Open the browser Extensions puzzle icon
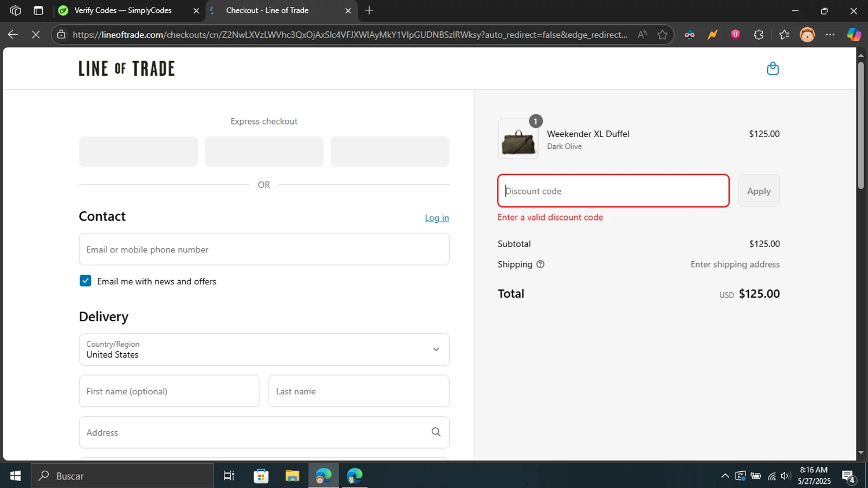This screenshot has height=488, width=868. (x=759, y=35)
